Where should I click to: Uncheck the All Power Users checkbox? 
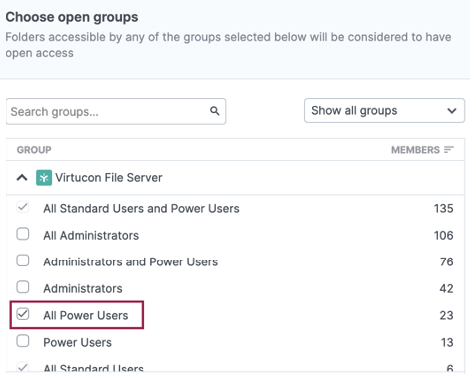click(23, 314)
